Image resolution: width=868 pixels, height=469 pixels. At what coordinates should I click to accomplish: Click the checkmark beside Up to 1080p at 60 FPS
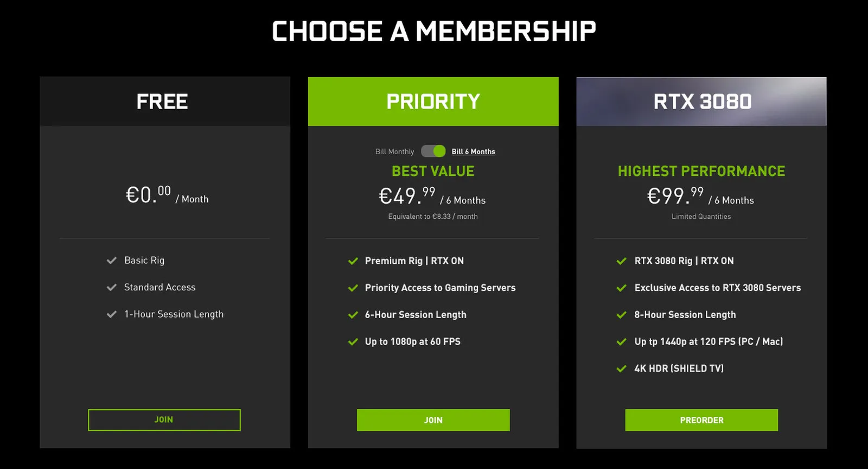[x=353, y=341]
